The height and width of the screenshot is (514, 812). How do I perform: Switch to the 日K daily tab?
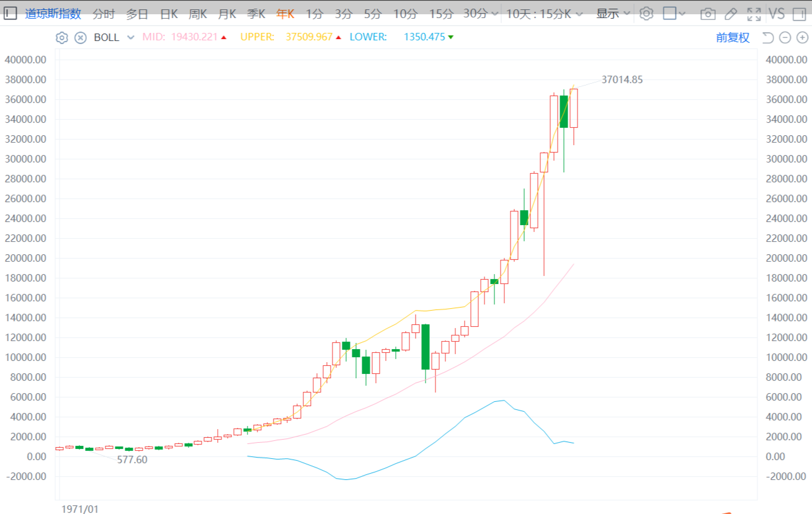[169, 13]
